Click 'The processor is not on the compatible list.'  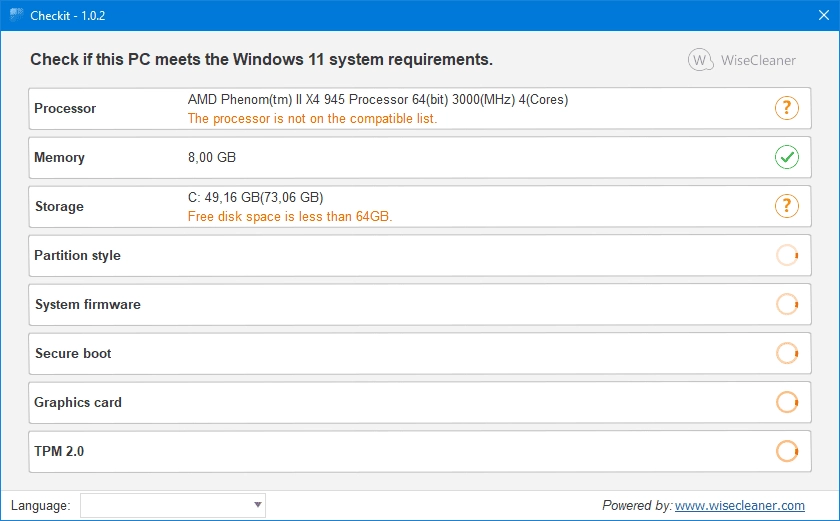[x=312, y=118]
